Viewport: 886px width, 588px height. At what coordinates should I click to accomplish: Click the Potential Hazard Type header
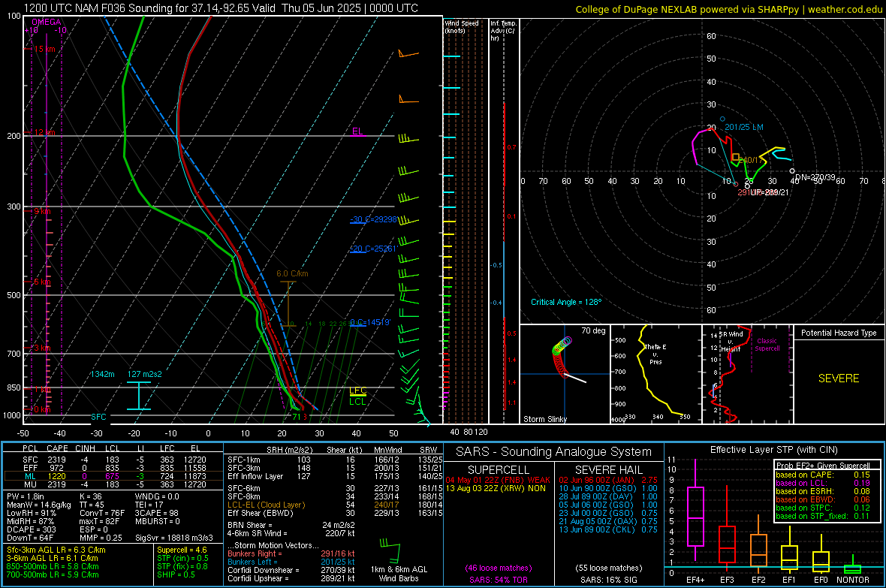[839, 333]
